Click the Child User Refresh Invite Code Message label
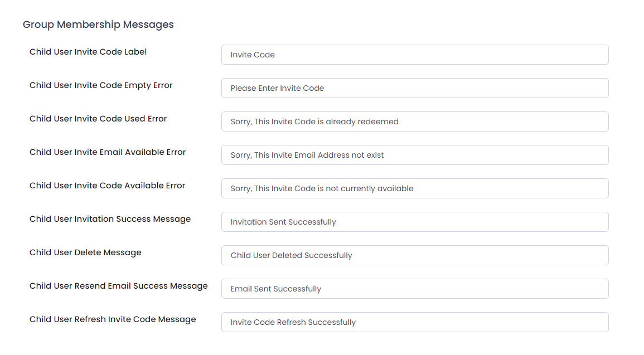Image resolution: width=644 pixels, height=355 pixels. pyautogui.click(x=113, y=319)
